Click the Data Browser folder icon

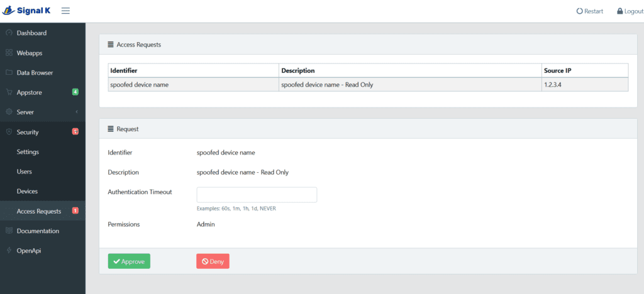[x=9, y=73]
